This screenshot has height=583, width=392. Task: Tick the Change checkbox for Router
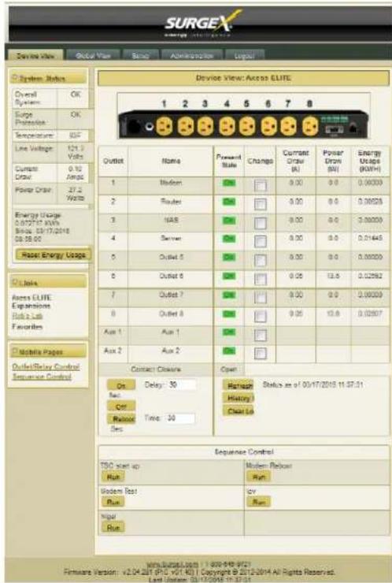tap(261, 204)
